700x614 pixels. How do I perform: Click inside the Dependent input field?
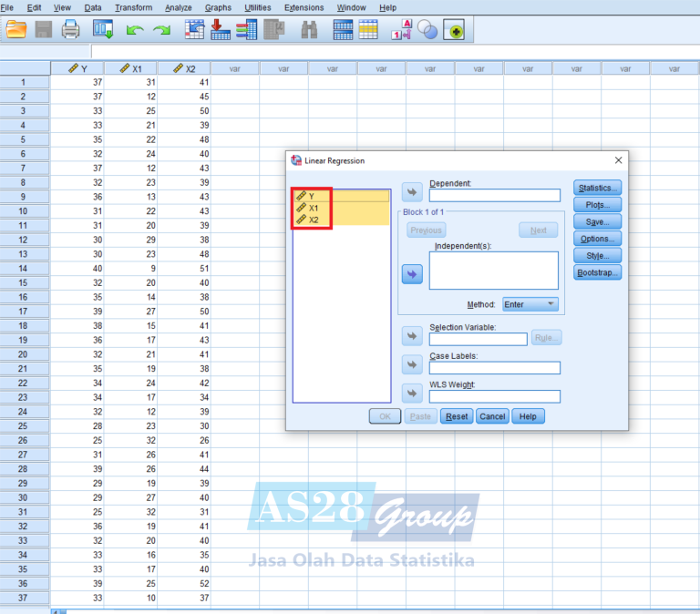494,195
